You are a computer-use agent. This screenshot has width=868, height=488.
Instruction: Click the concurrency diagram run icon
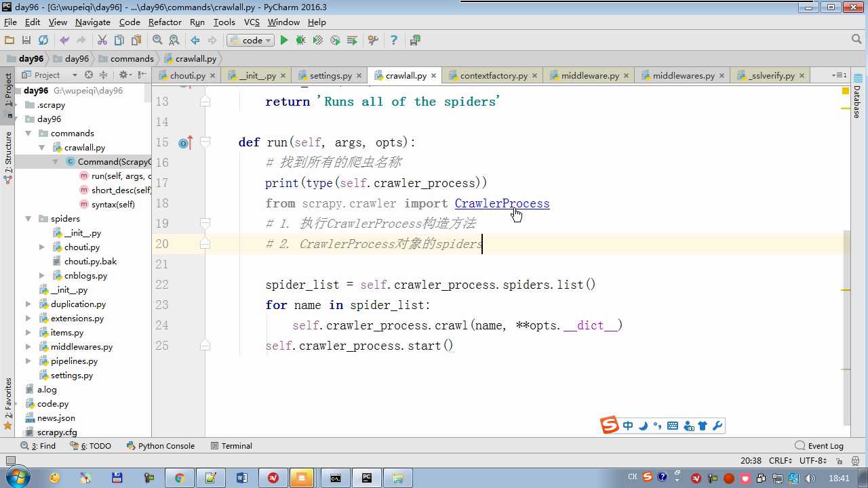point(352,40)
